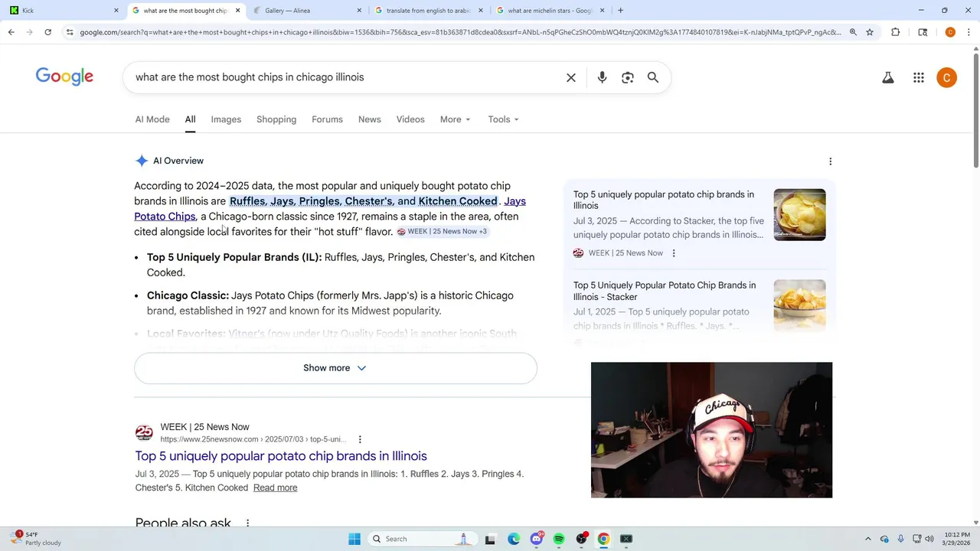Open options for WEEK source card
Image resolution: width=980 pixels, height=551 pixels.
pyautogui.click(x=674, y=253)
